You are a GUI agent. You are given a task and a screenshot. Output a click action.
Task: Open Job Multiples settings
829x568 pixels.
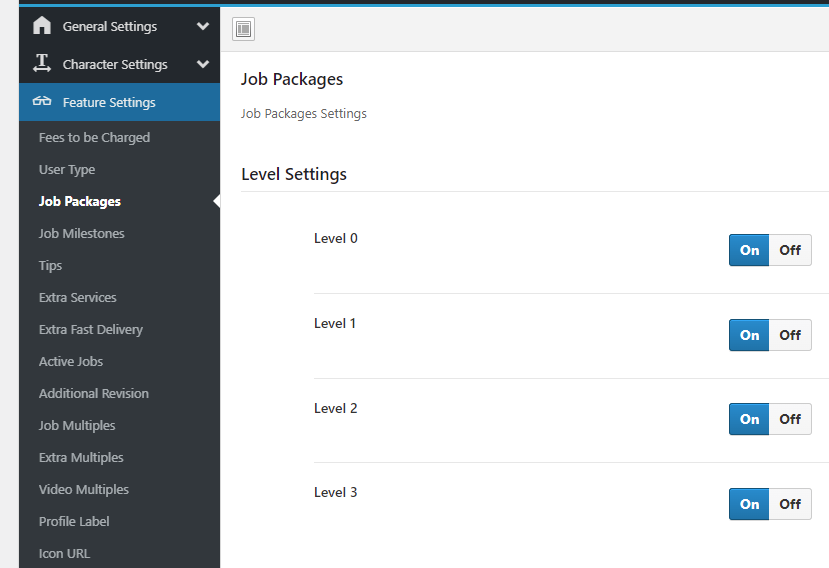point(77,426)
